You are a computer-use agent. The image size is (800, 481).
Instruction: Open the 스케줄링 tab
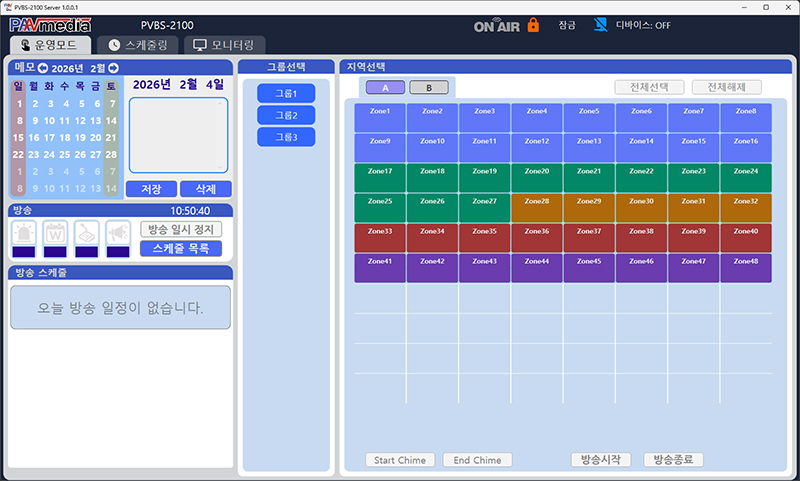[x=144, y=45]
